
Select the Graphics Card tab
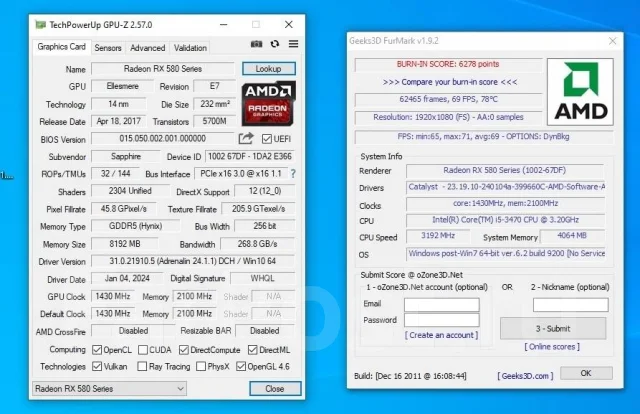coord(62,47)
